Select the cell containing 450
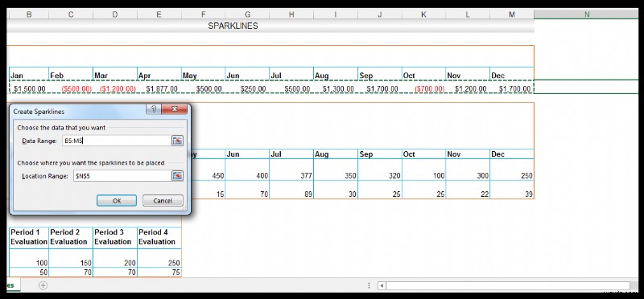644x299 pixels. click(208, 170)
